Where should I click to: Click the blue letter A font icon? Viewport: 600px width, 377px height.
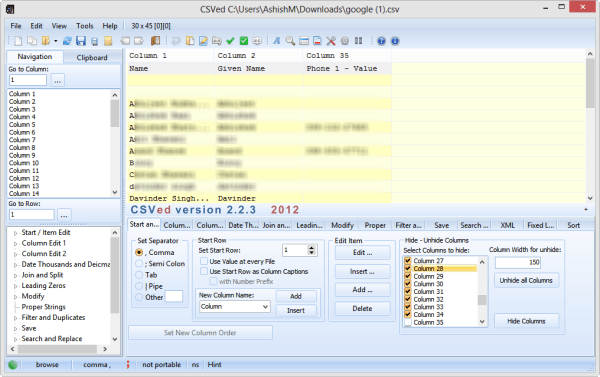(277, 41)
